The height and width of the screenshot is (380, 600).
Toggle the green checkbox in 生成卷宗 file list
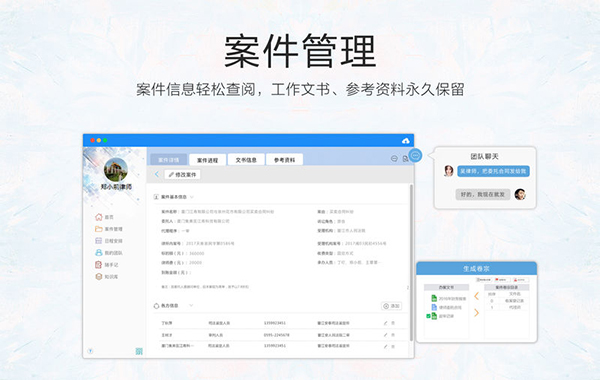click(x=428, y=316)
